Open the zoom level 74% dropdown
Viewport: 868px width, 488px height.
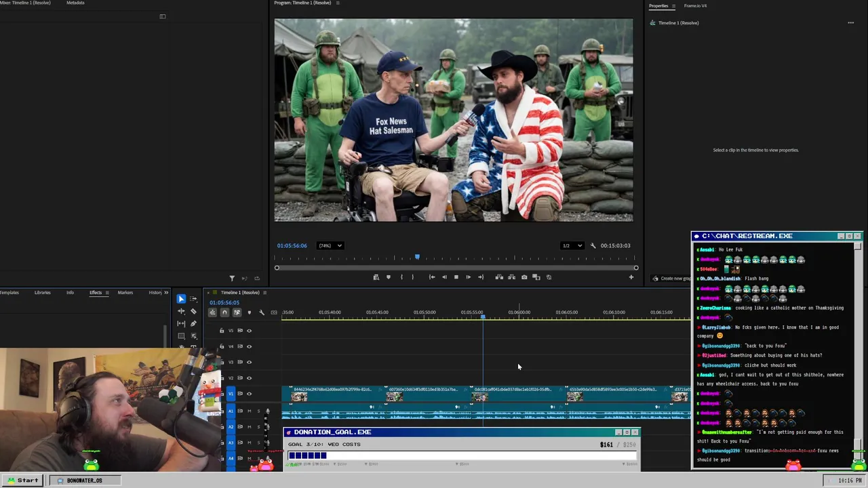pos(330,245)
